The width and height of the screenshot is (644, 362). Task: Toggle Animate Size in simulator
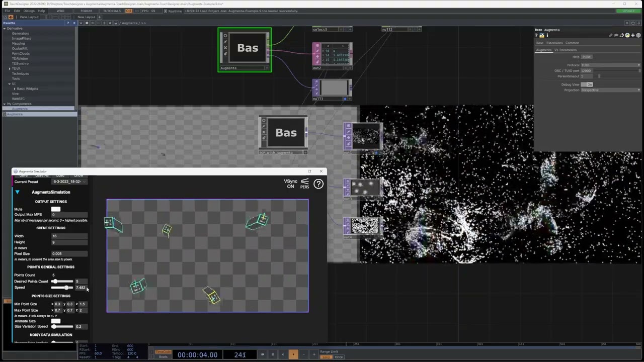[x=55, y=321]
